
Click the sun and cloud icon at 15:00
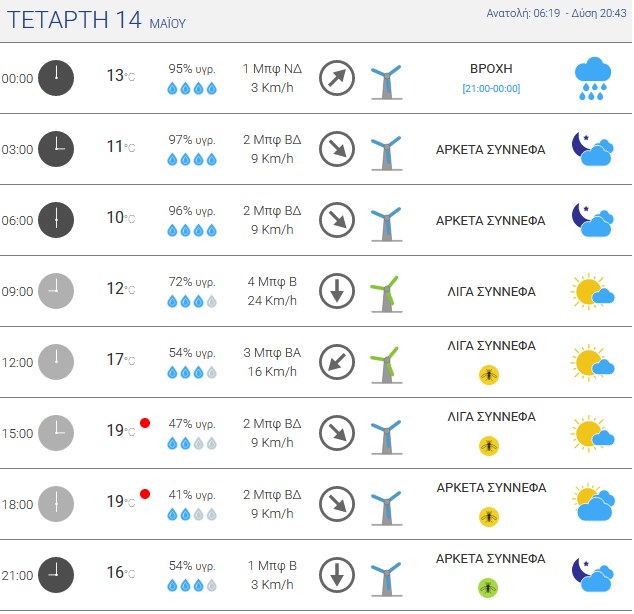pos(592,433)
